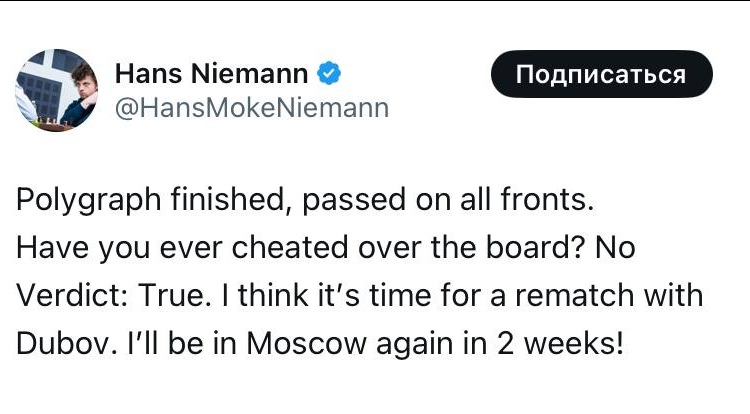Click the line asking about cheating over the board
Image resolution: width=750 pixels, height=414 pixels.
326,248
